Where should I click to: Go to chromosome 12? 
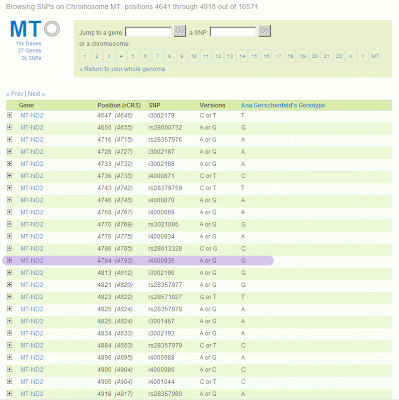(218, 56)
